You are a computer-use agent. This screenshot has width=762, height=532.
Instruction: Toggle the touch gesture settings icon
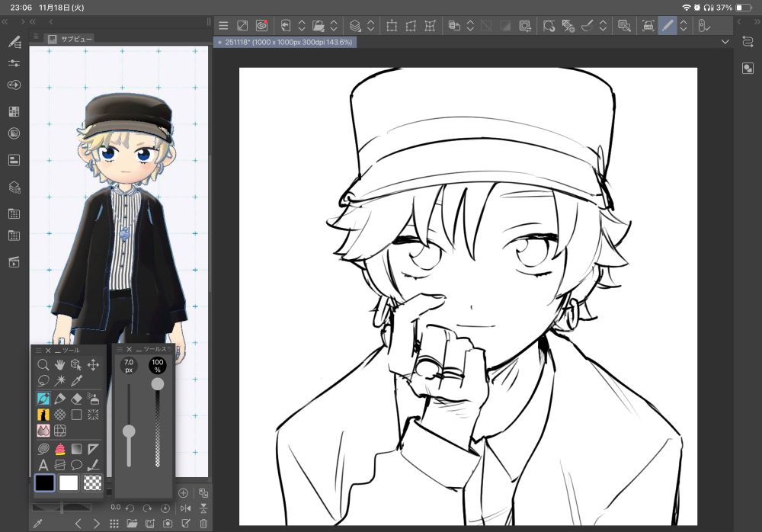point(703,25)
